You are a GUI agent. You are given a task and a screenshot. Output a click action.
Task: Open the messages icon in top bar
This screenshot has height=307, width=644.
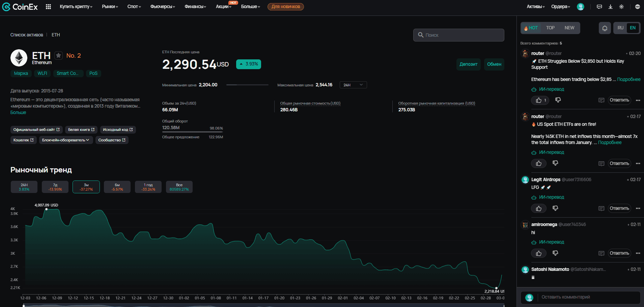(599, 7)
